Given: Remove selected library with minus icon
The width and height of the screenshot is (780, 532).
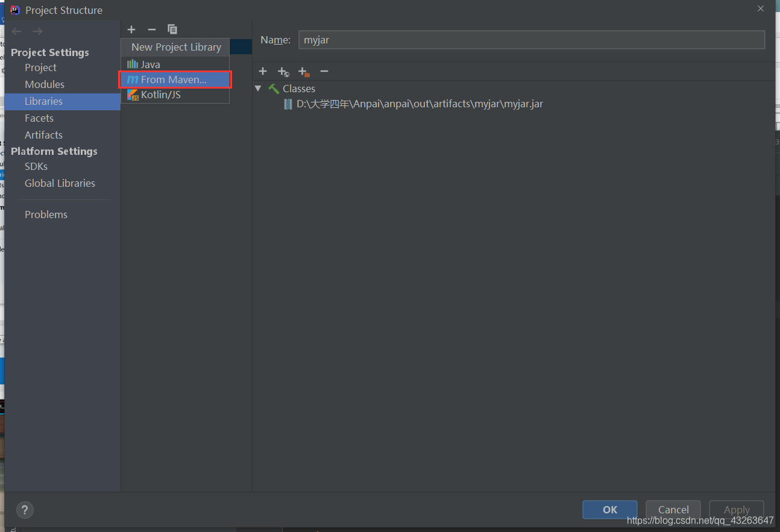Looking at the screenshot, I should point(152,30).
